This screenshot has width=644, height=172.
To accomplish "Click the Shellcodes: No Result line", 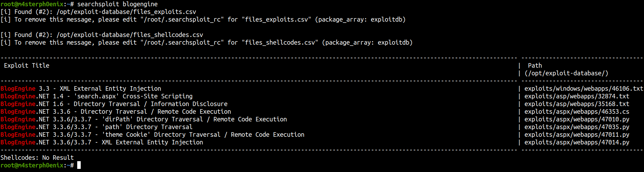I will tap(37, 158).
